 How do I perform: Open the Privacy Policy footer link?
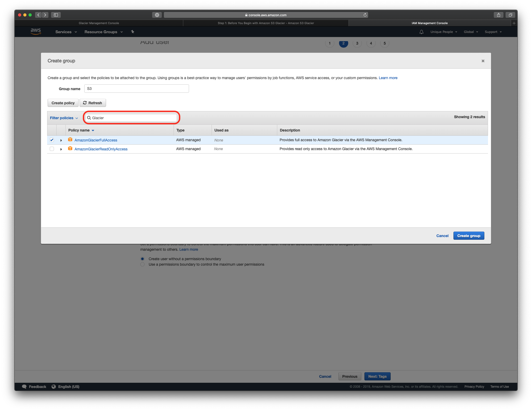pos(474,387)
